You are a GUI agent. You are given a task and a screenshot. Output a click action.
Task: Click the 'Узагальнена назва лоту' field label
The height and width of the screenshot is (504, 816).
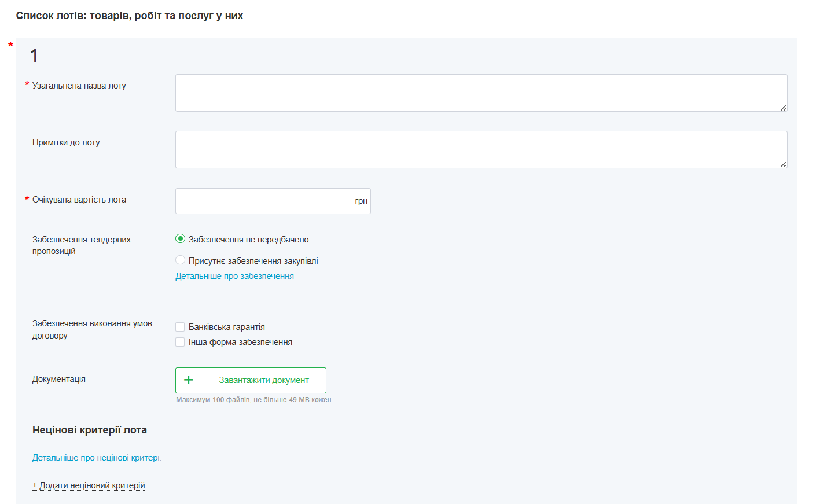79,86
